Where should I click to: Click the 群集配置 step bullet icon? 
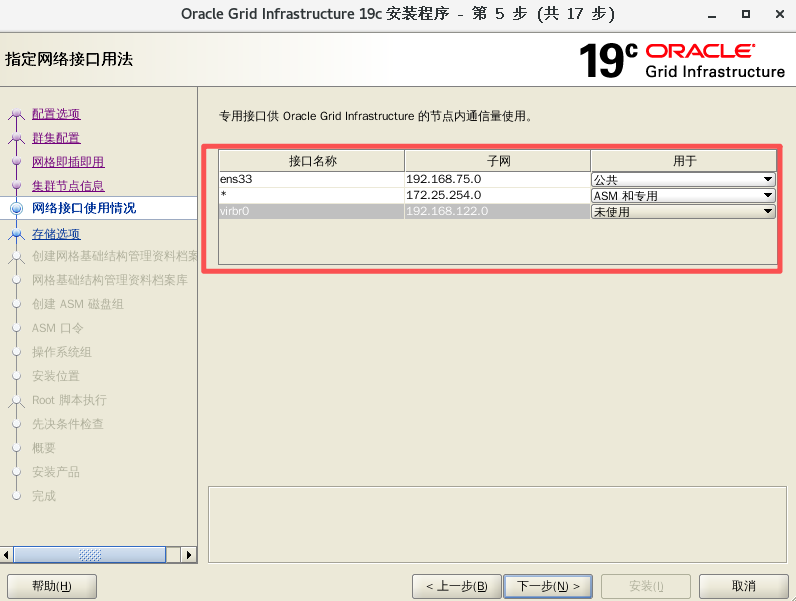click(x=17, y=137)
